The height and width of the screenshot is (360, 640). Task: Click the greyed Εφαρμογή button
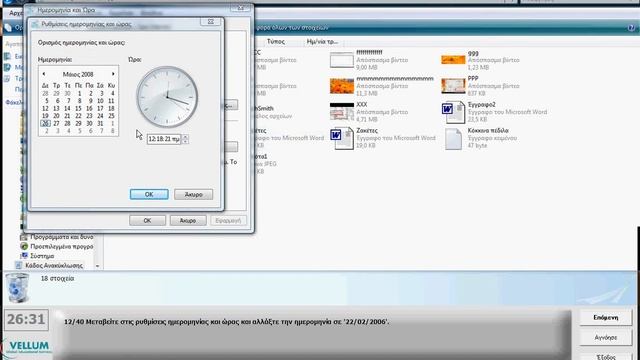[x=228, y=220]
